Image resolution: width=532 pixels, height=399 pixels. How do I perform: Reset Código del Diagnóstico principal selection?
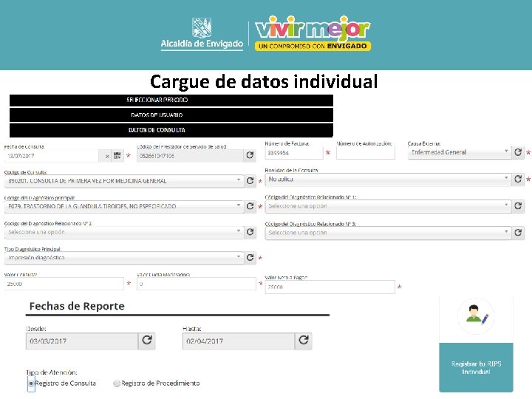[250, 206]
